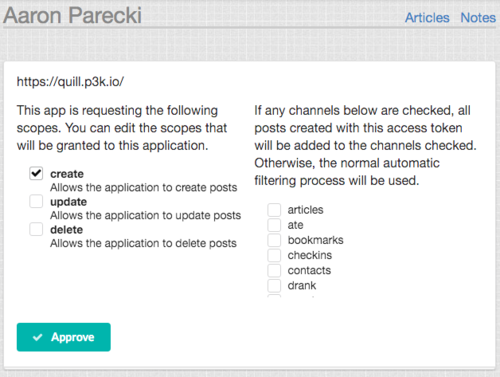Select the create scope label
This screenshot has height=377, width=500.
click(67, 174)
